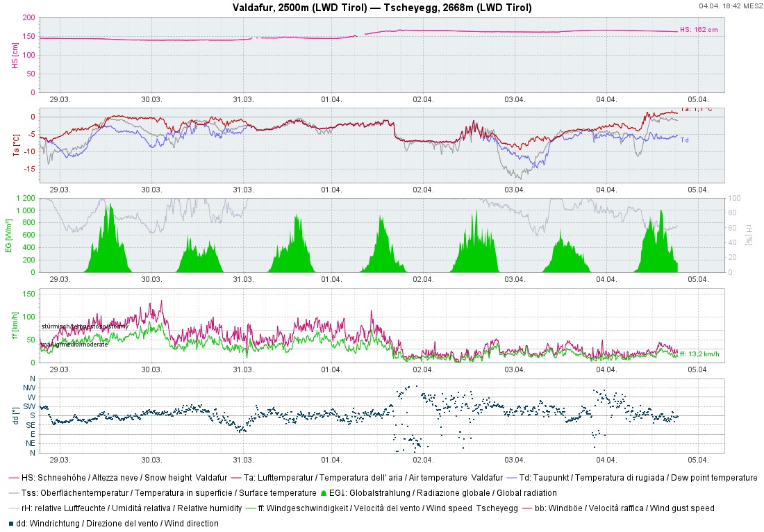Click the gray Tss surface temperature legend line
764x532 pixels.
(13, 493)
